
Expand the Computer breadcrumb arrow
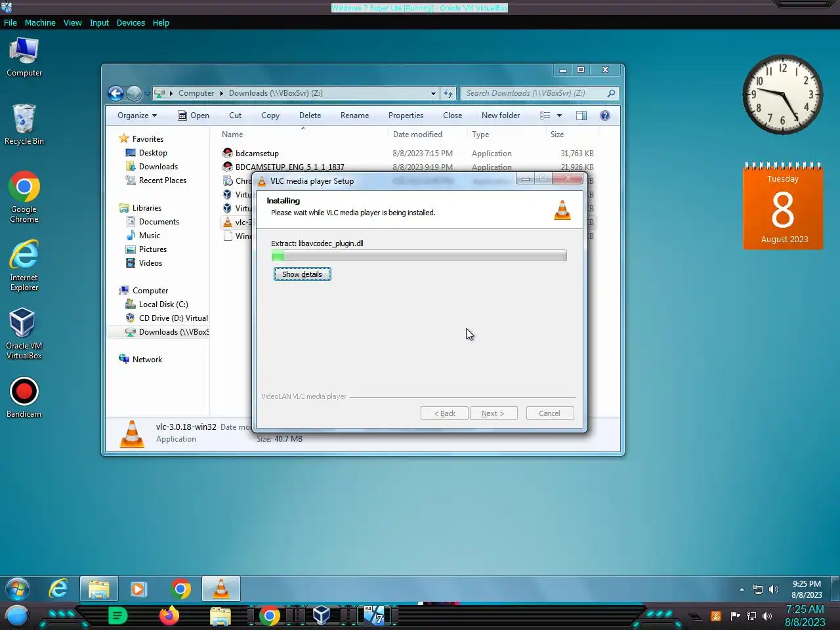coord(221,93)
